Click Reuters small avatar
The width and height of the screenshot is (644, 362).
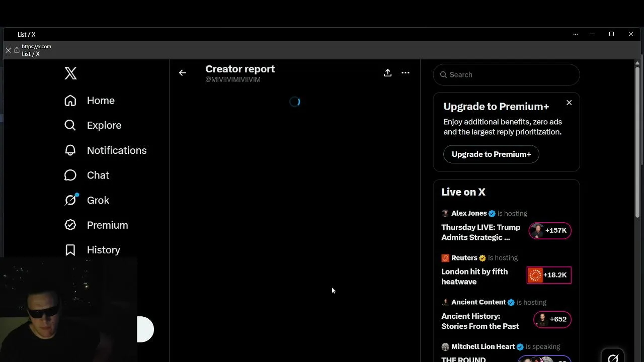click(x=445, y=258)
